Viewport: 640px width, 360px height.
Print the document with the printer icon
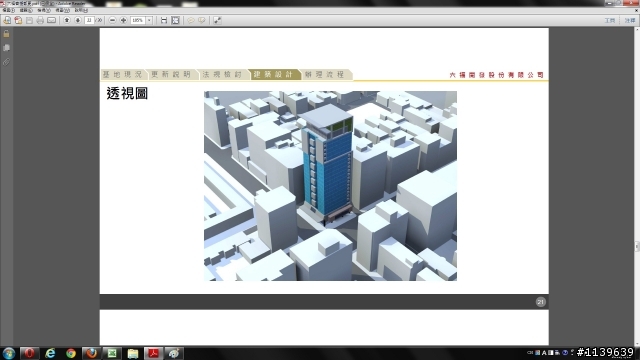click(40, 20)
